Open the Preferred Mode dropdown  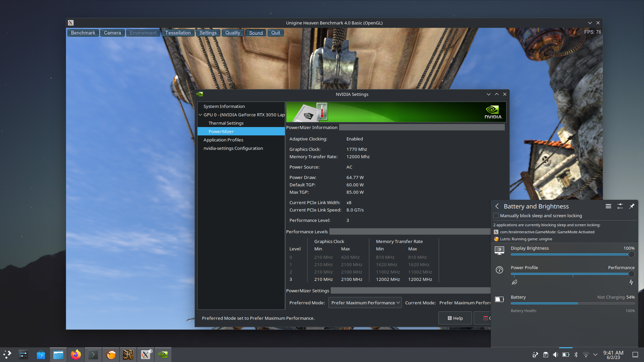(365, 302)
